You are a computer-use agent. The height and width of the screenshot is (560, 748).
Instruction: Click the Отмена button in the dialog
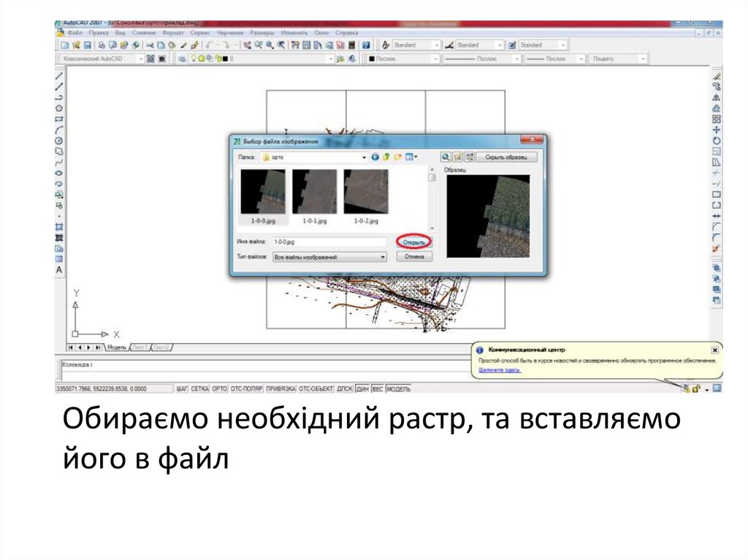[x=414, y=256]
